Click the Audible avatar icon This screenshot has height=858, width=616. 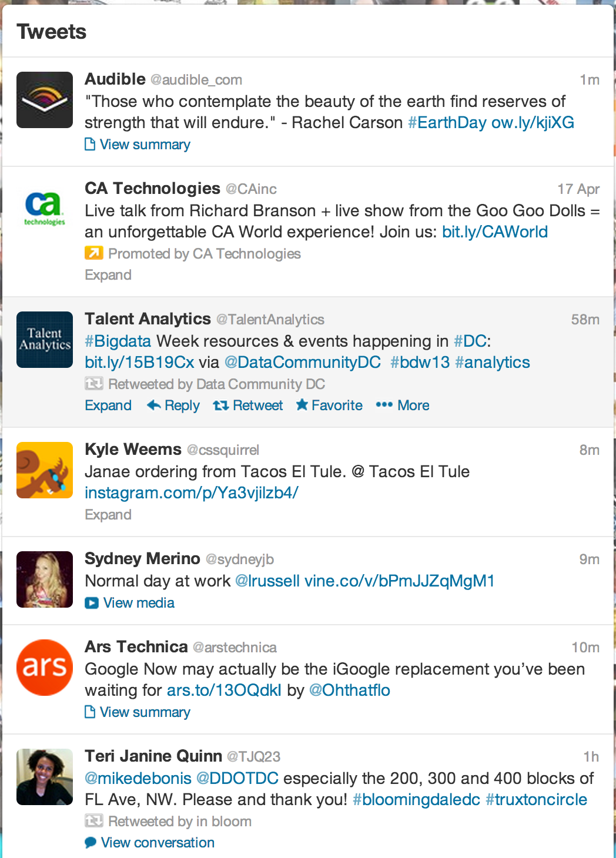45,100
